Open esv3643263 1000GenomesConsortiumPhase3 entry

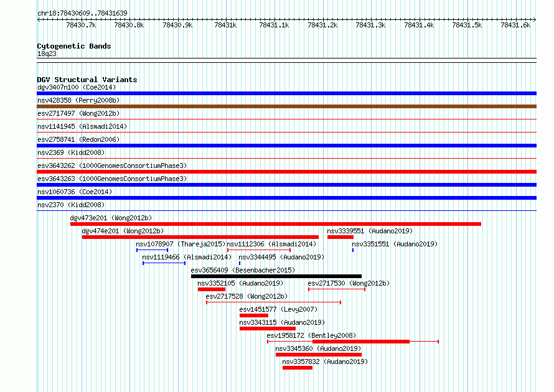point(112,179)
